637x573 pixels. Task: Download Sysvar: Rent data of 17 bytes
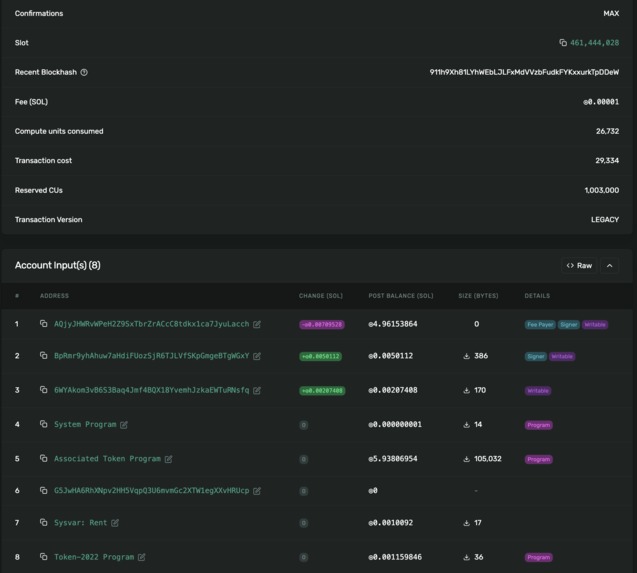[466, 523]
